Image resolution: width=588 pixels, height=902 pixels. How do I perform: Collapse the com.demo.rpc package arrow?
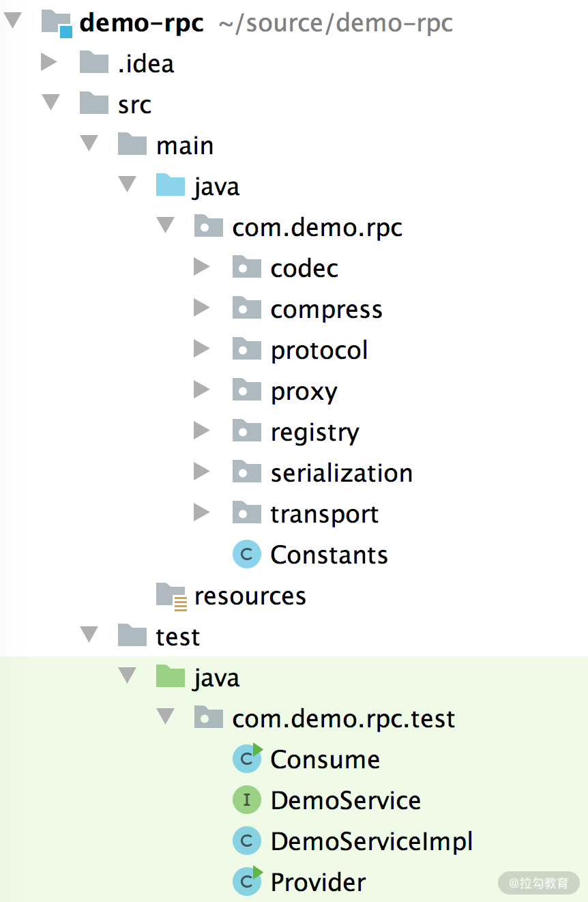point(165,227)
